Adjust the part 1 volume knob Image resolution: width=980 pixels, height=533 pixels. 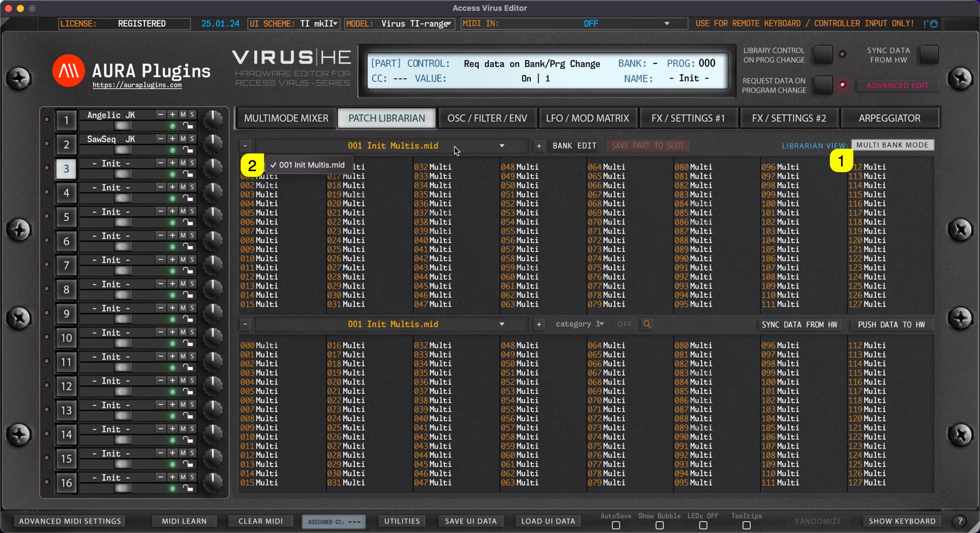[212, 119]
